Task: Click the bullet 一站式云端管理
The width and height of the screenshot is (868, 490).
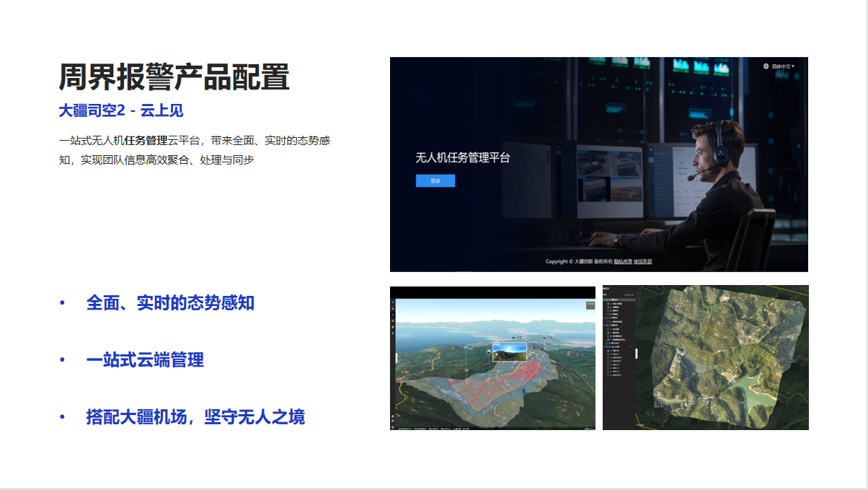Action: pos(145,359)
